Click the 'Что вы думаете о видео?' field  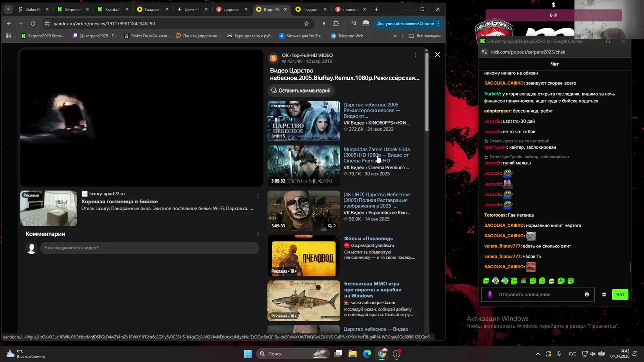149,248
